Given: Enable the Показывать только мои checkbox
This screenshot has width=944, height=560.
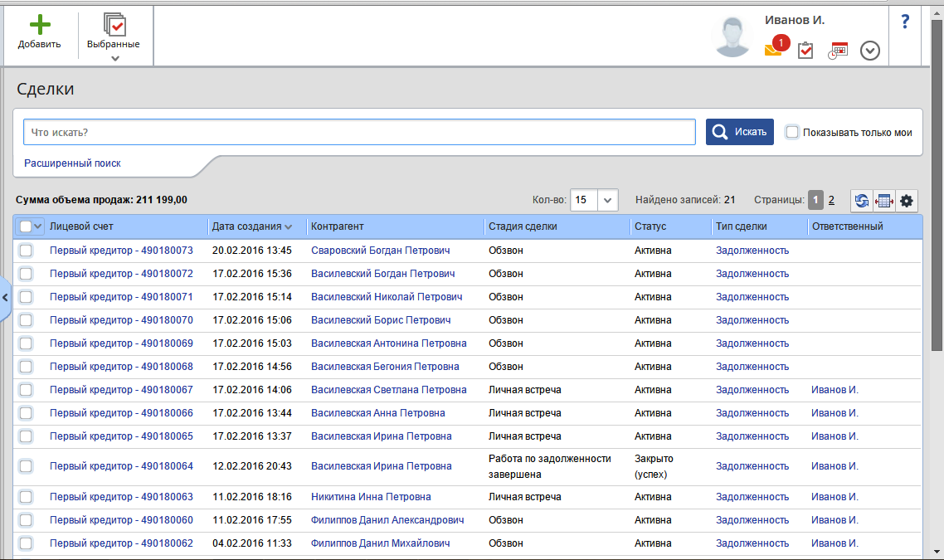Looking at the screenshot, I should (x=792, y=132).
